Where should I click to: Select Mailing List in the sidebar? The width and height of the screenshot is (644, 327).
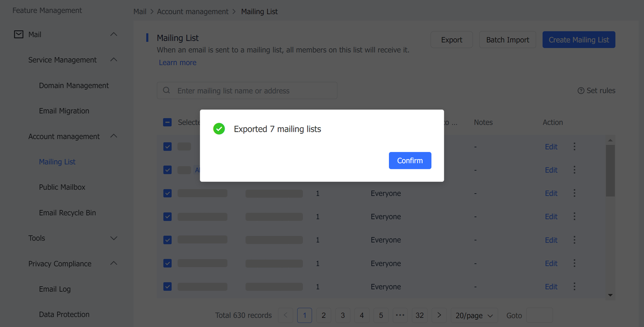(57, 161)
